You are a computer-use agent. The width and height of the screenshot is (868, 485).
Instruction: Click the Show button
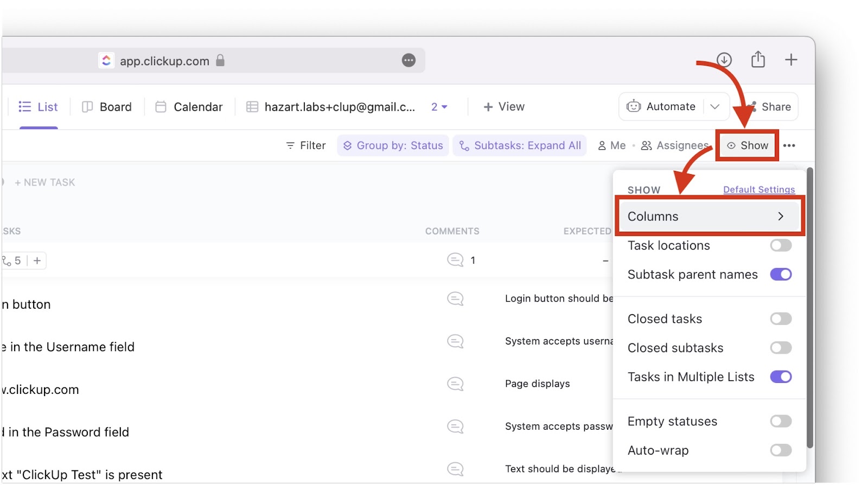point(748,145)
